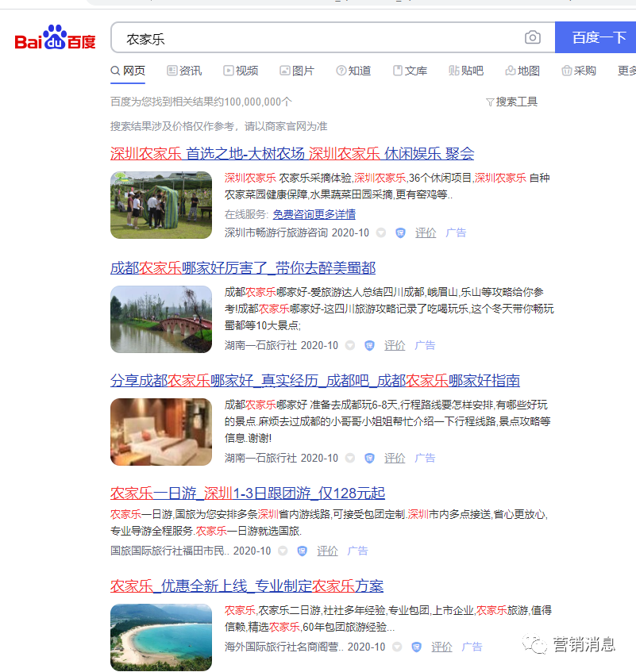
Task: Click 深圳市畅游行旅游咨询 advertiser name
Action: pyautogui.click(x=276, y=232)
